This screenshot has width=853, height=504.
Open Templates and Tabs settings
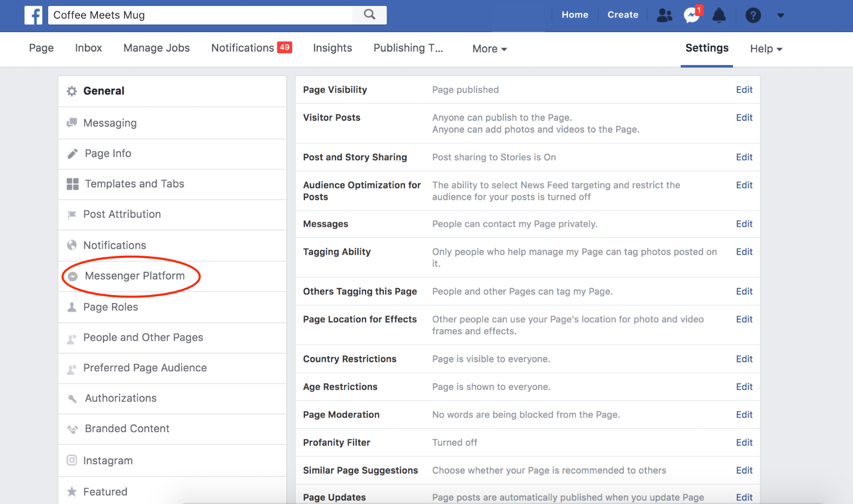[x=172, y=184]
